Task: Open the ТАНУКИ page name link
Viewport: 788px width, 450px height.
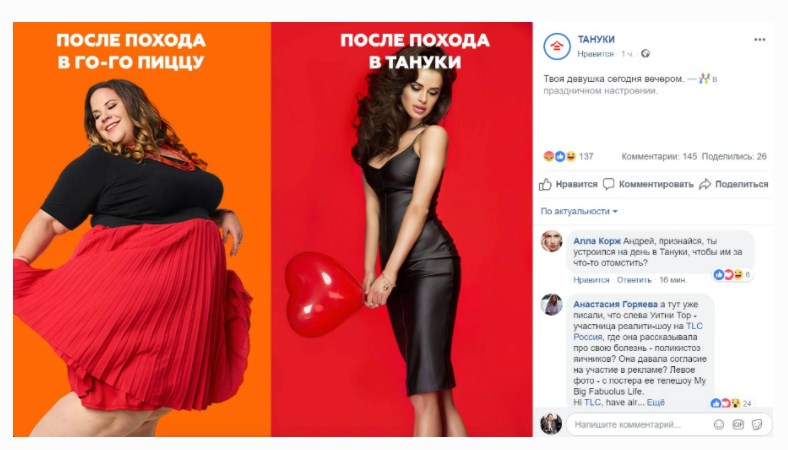Action: click(x=596, y=39)
